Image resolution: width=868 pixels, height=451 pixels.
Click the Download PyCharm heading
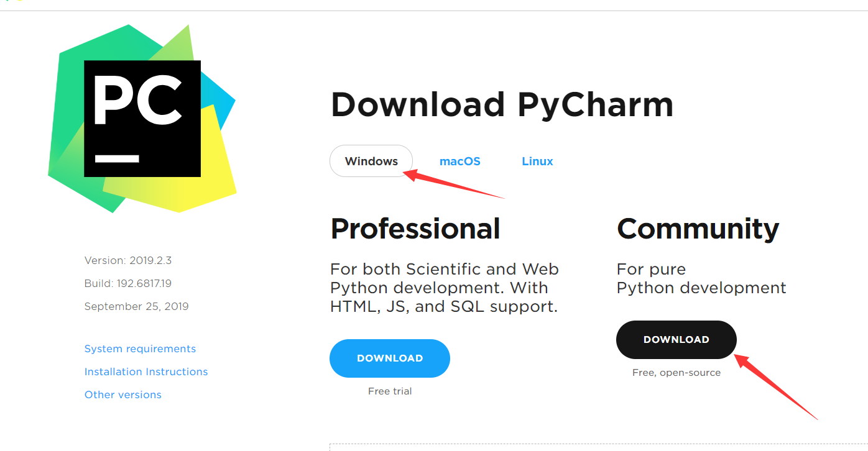(x=502, y=104)
